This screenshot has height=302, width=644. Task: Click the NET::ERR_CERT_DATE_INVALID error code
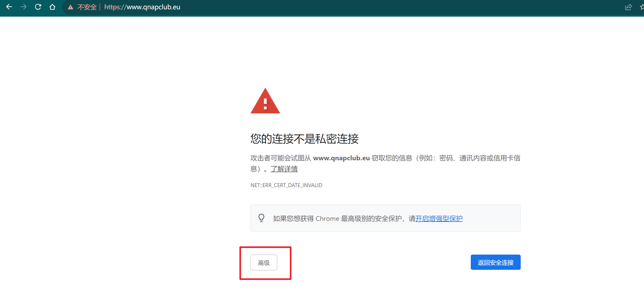point(286,185)
